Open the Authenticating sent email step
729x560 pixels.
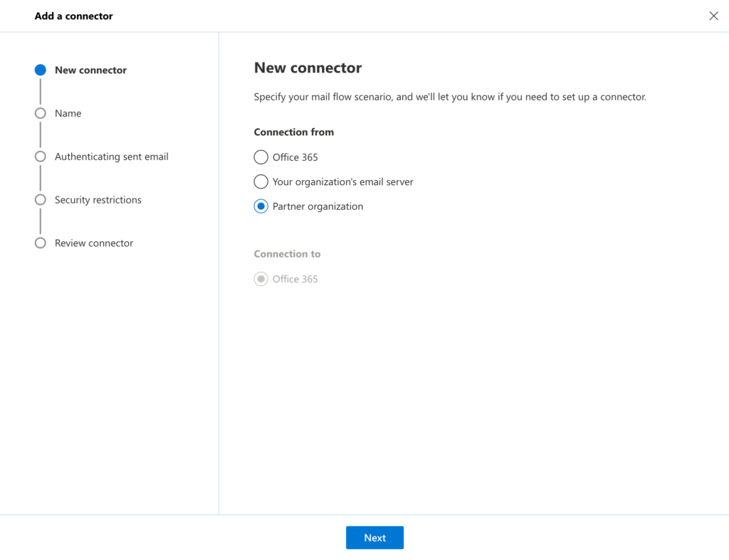click(112, 157)
